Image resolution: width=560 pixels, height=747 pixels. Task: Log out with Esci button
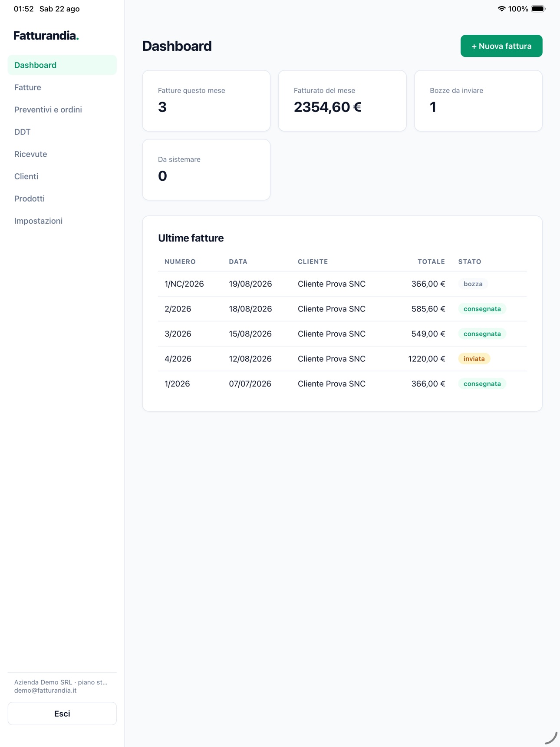point(62,714)
